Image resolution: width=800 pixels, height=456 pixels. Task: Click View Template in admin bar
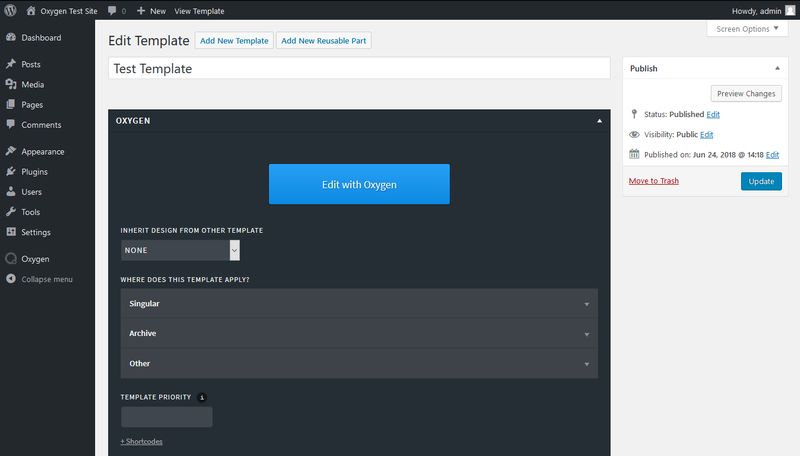(x=199, y=11)
